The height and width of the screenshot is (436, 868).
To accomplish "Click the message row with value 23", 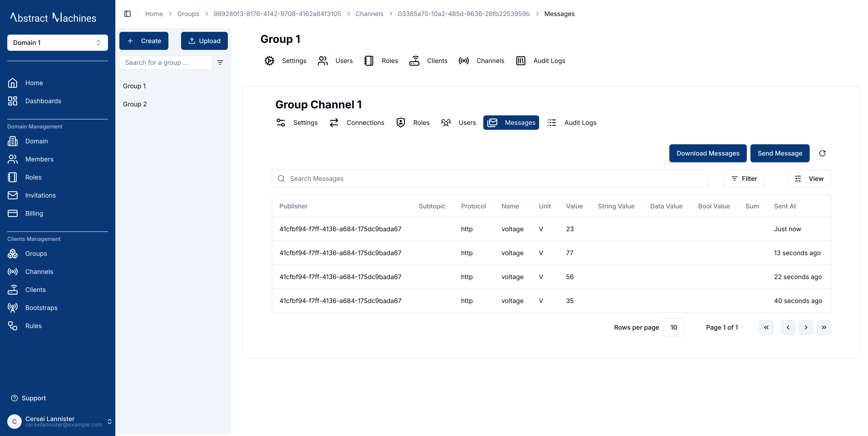I will (x=551, y=229).
